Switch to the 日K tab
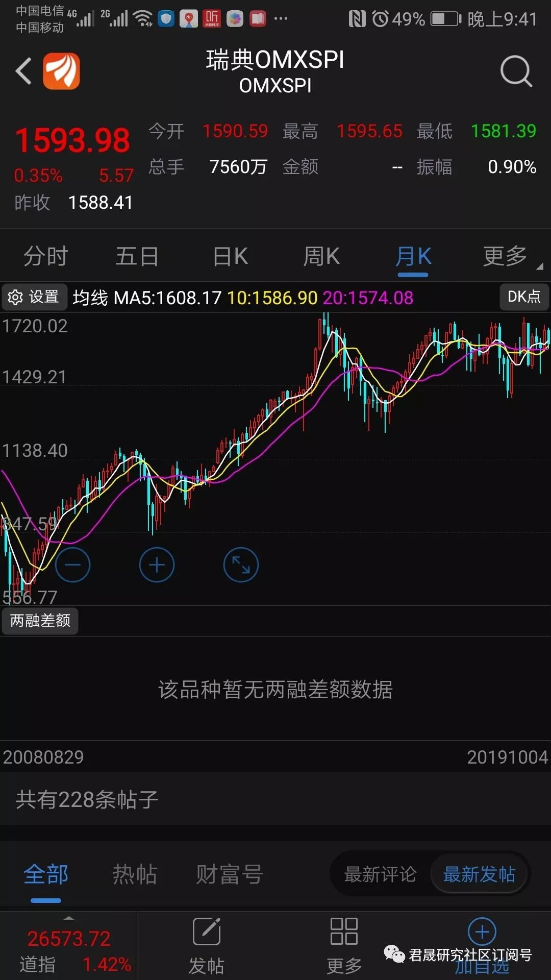Image resolution: width=551 pixels, height=980 pixels. pos(231,256)
